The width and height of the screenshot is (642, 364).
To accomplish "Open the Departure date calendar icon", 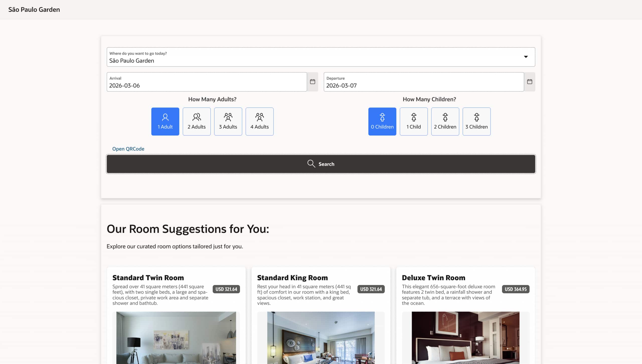I will click(529, 82).
